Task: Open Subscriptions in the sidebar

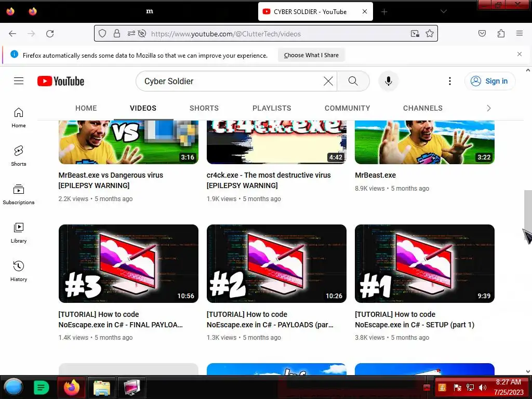Action: coord(19,194)
